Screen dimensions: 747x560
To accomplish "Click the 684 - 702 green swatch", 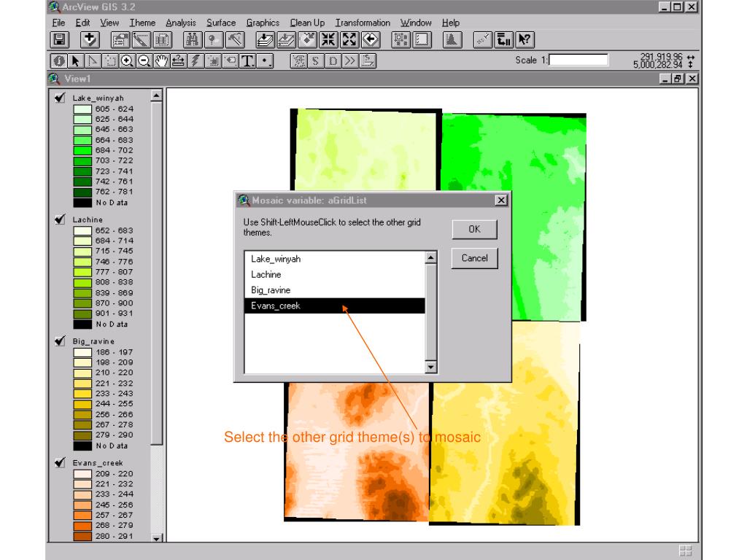I will click(82, 150).
